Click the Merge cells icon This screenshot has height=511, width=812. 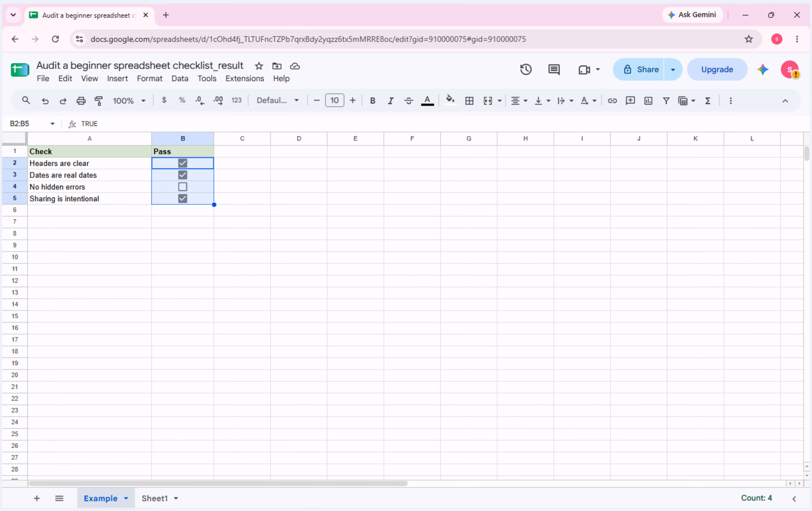pos(488,101)
